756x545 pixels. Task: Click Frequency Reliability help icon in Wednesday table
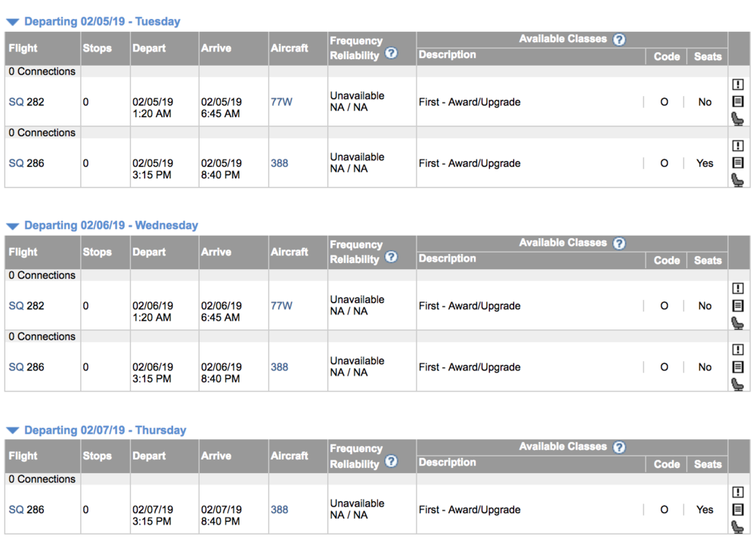[x=391, y=257]
